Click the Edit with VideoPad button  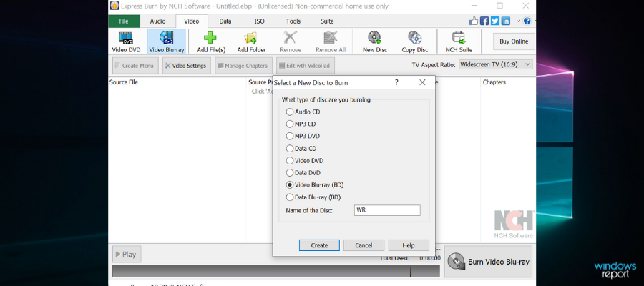pos(305,66)
